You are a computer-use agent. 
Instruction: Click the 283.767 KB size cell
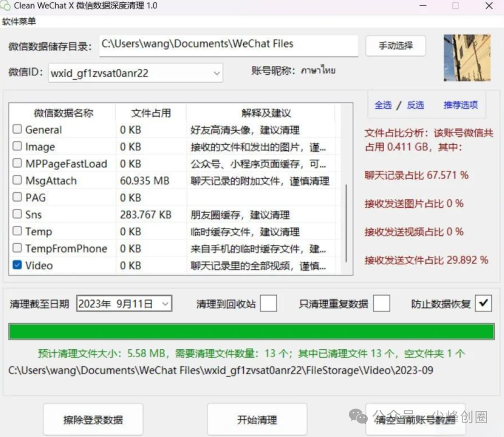click(x=146, y=215)
